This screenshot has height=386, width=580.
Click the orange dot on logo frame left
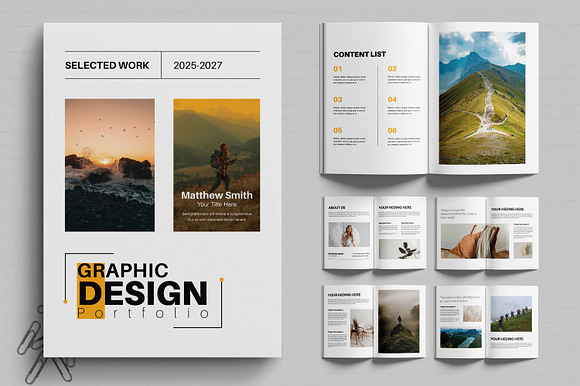pyautogui.click(x=65, y=302)
